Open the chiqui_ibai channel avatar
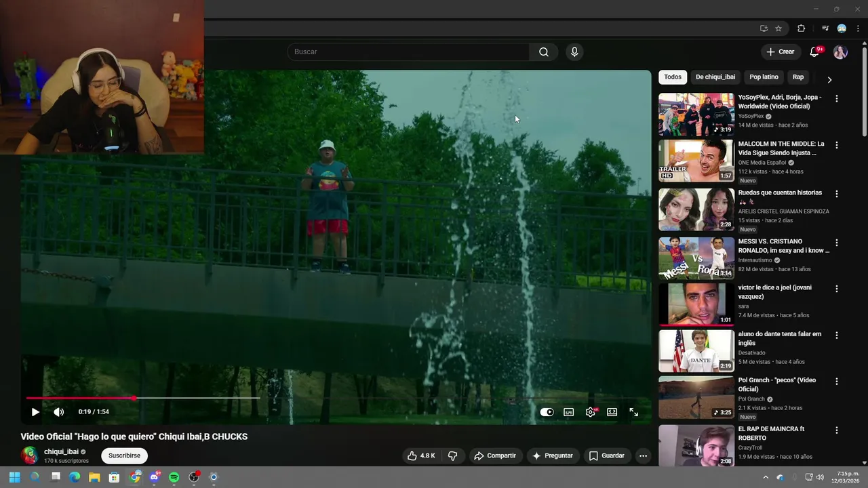The height and width of the screenshot is (488, 868). tap(29, 455)
